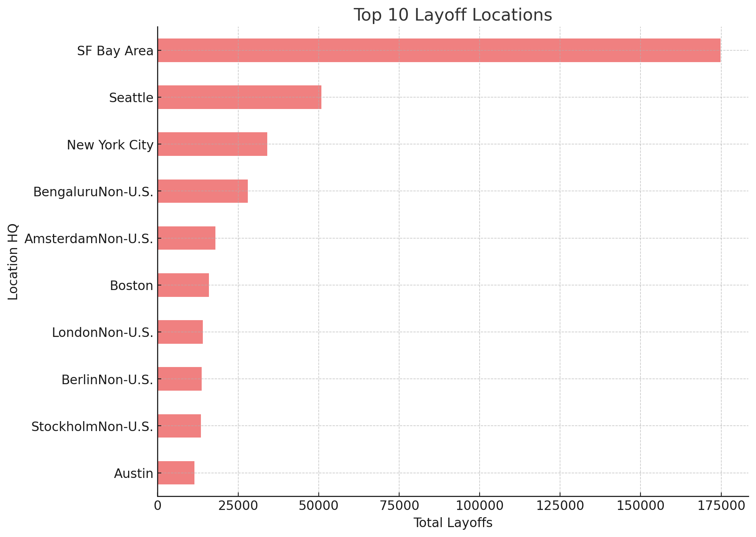Viewport: 756px width, 537px height.
Task: Click the SF Bay Area axis label
Action: click(115, 51)
